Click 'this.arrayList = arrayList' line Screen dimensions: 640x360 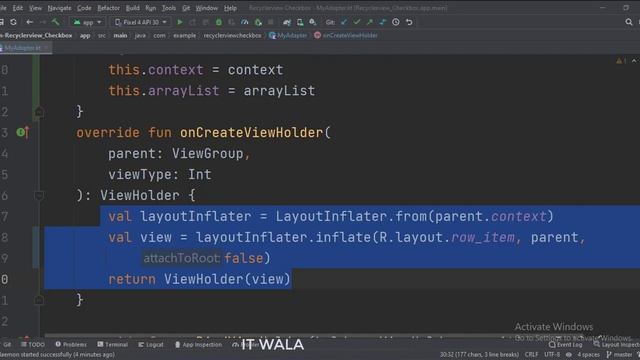[x=211, y=91]
